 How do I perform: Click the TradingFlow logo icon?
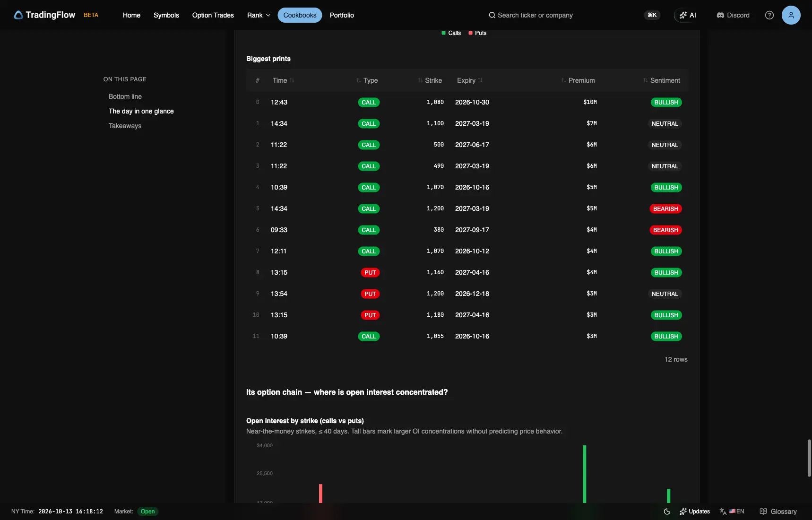[x=18, y=15]
